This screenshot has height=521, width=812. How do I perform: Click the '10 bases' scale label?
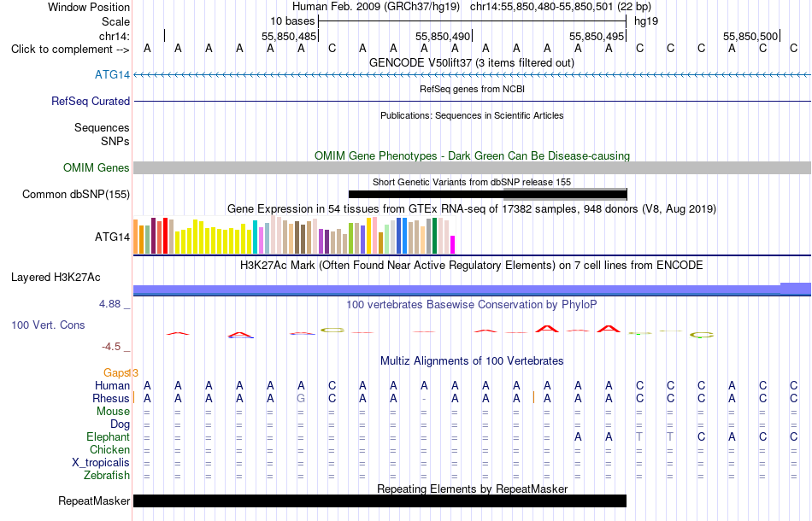coord(292,21)
